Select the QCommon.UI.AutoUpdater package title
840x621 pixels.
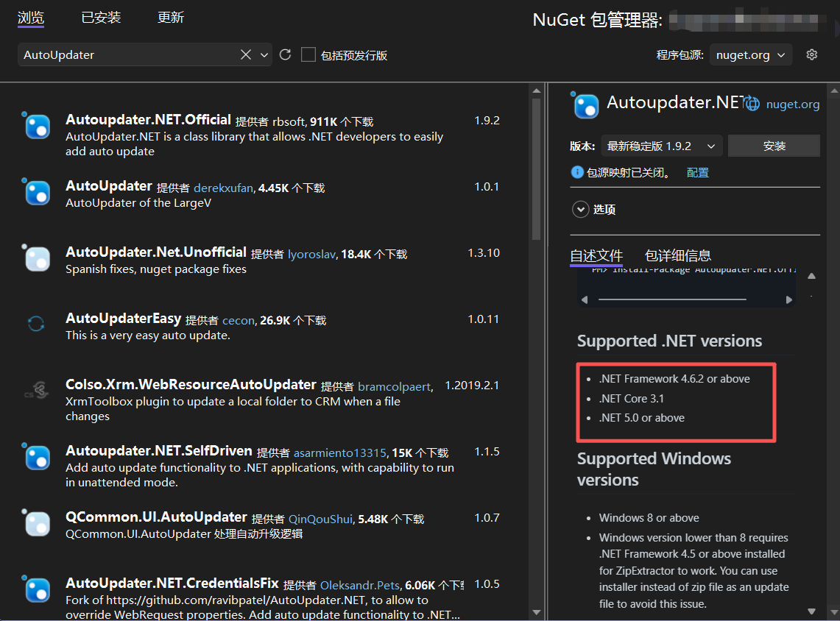click(x=156, y=517)
